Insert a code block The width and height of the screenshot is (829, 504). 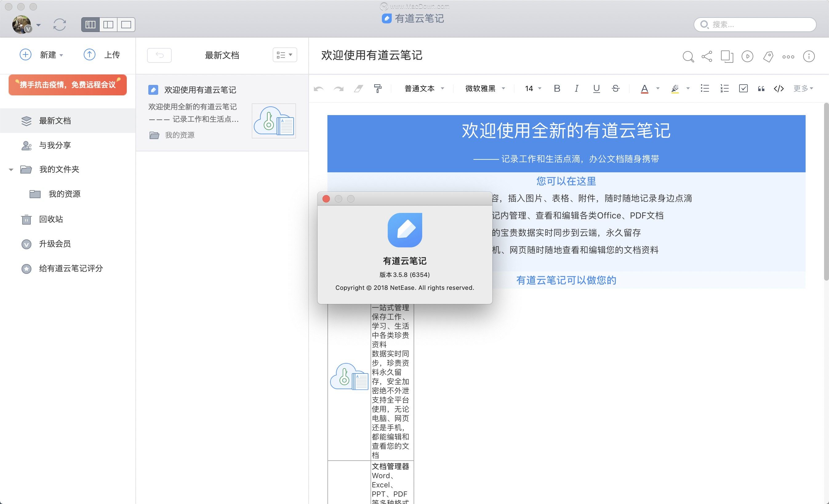tap(779, 89)
